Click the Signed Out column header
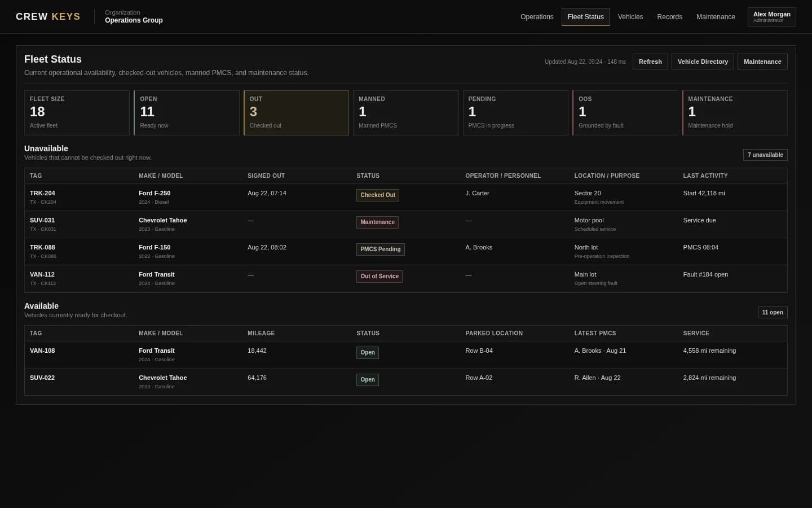 (266, 176)
